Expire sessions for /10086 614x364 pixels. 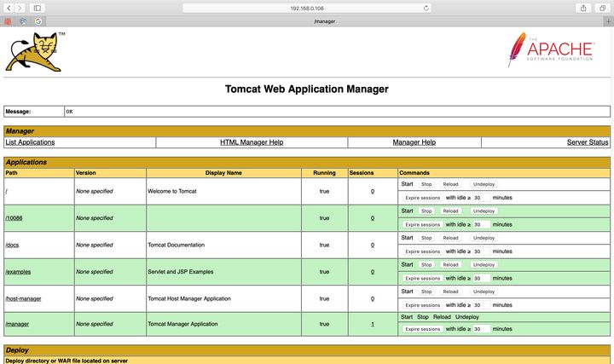pyautogui.click(x=422, y=225)
